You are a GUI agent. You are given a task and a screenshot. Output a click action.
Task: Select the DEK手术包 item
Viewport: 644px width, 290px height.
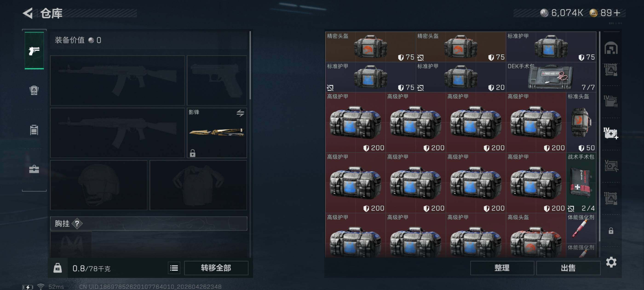(x=551, y=77)
